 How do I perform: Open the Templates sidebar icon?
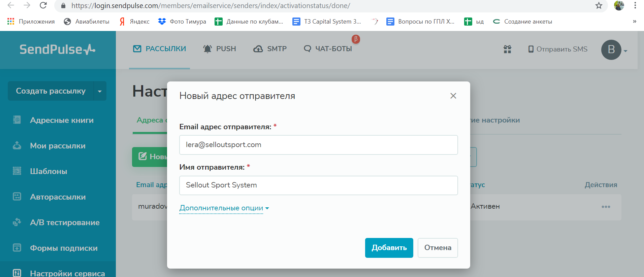[x=17, y=171]
